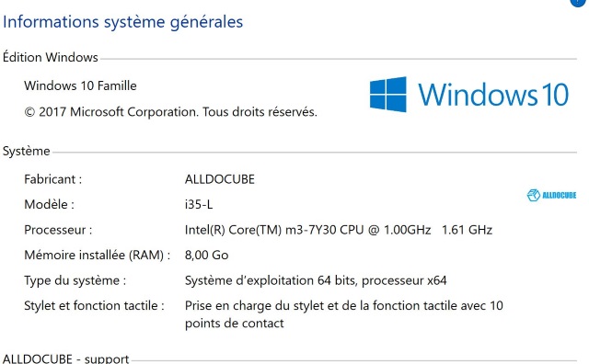Select the 8,00 Go memory value
589x364 pixels.
[x=206, y=256]
